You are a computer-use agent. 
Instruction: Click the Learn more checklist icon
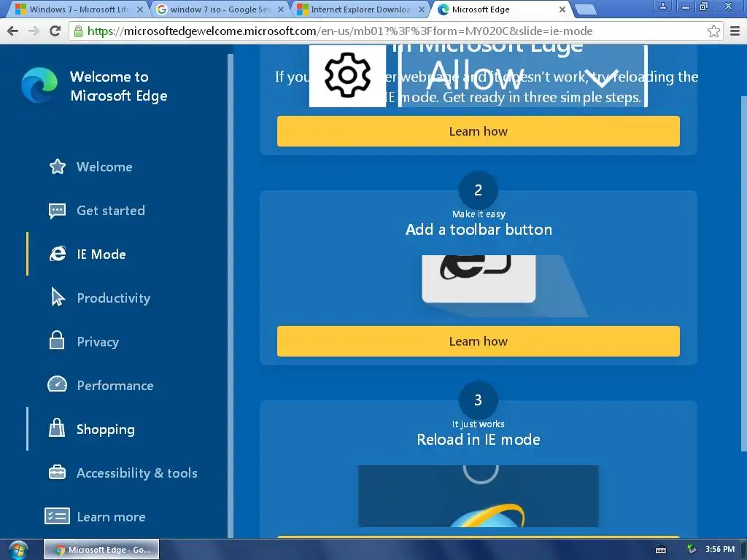tap(57, 516)
